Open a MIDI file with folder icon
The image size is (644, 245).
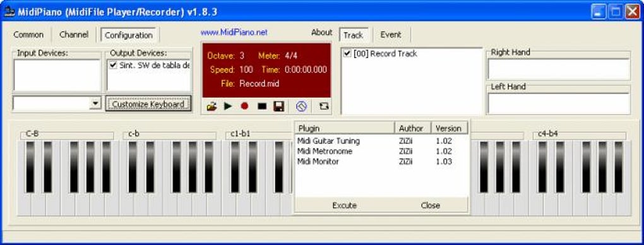212,107
